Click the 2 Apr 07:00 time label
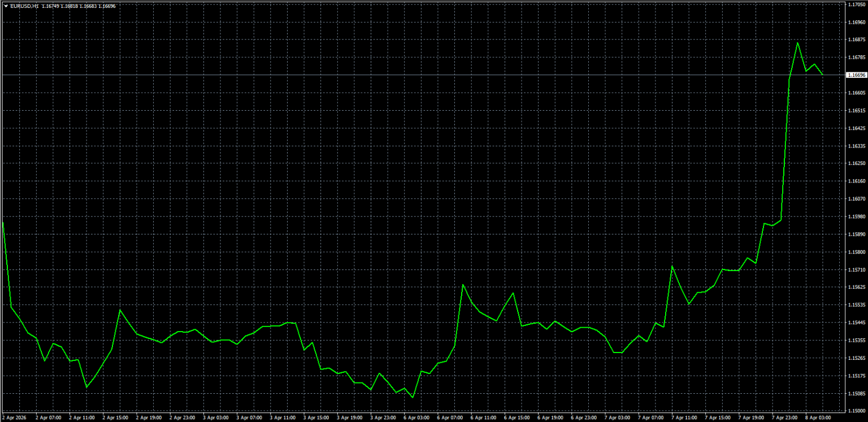Viewport: 868px width, 422px height. [48, 418]
